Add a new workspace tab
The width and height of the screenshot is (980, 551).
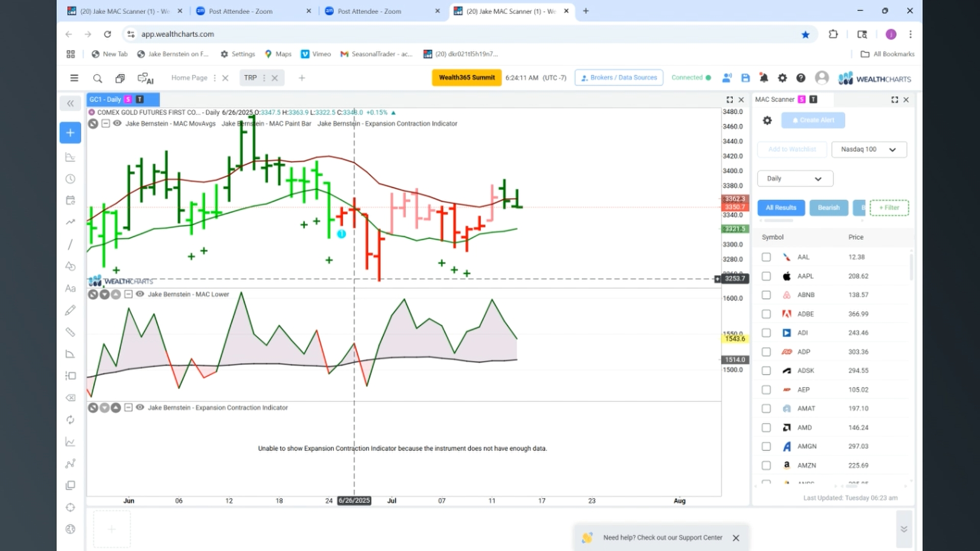coord(302,78)
